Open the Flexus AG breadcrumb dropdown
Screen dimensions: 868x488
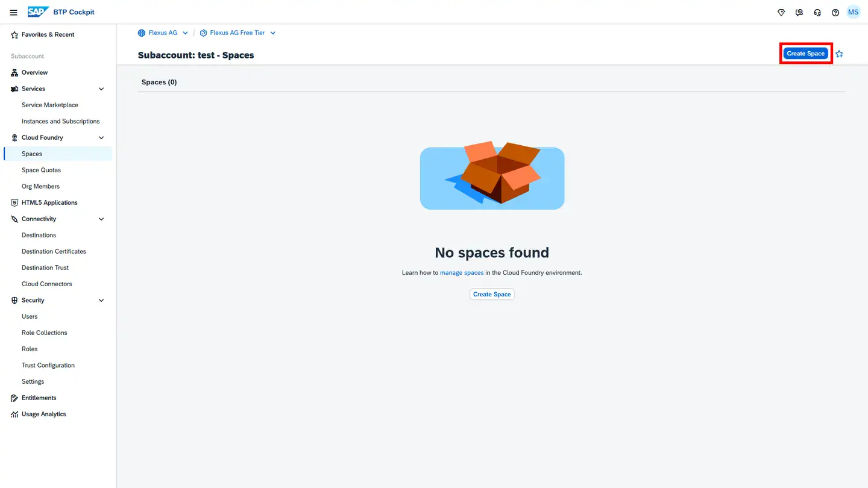click(185, 33)
